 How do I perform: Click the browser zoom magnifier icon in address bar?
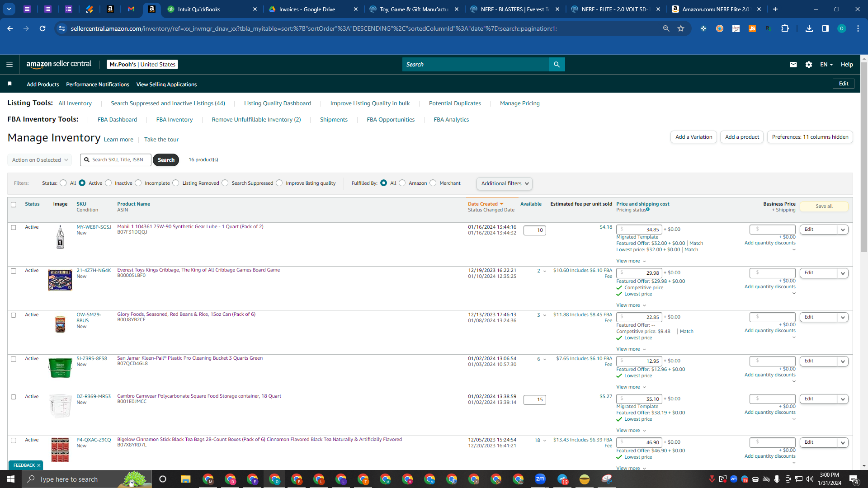666,28
